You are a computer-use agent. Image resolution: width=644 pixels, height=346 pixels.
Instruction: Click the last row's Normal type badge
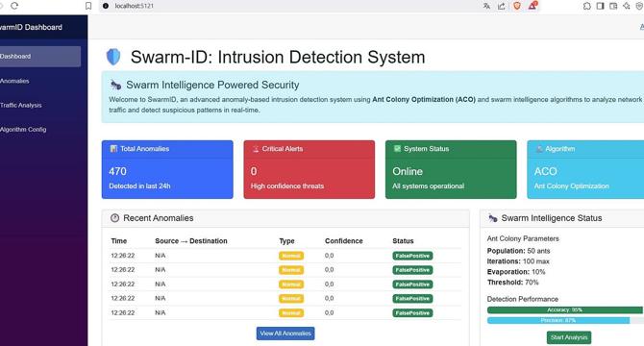(291, 313)
